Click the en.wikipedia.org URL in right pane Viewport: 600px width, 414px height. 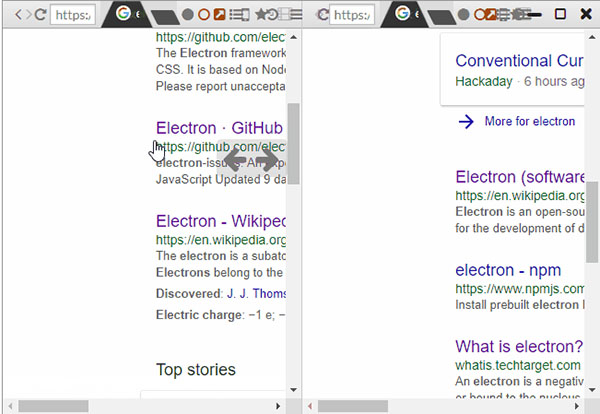(x=520, y=196)
